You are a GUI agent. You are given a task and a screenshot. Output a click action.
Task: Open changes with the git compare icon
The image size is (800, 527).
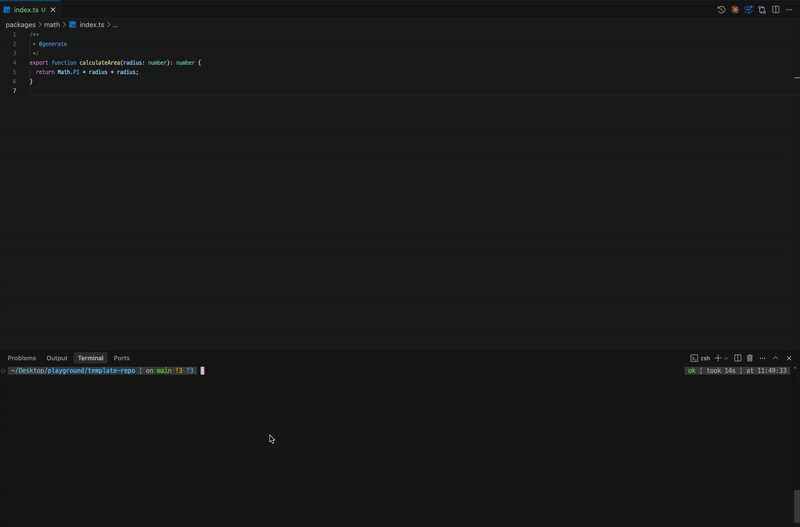tap(762, 10)
